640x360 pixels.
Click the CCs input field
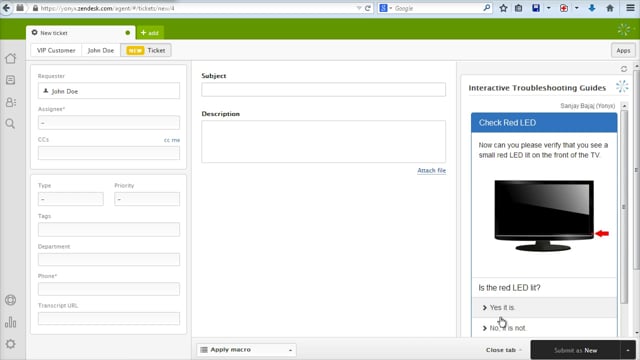click(x=109, y=153)
